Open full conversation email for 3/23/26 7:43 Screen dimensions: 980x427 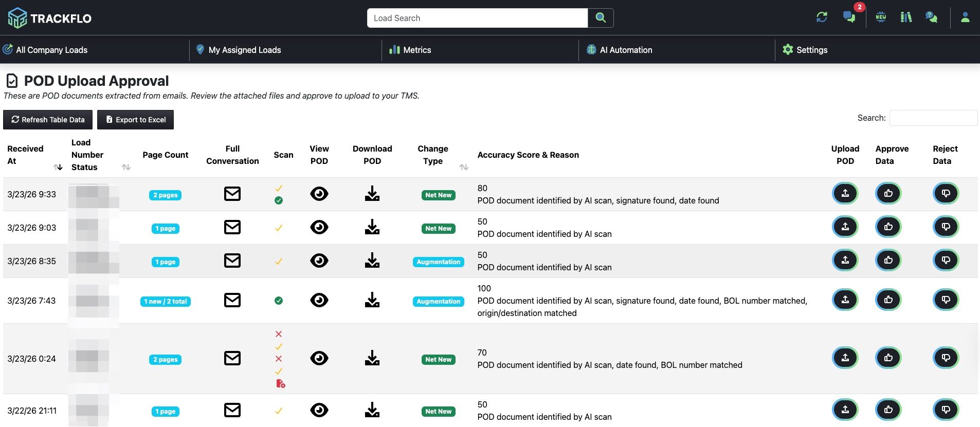pos(232,300)
